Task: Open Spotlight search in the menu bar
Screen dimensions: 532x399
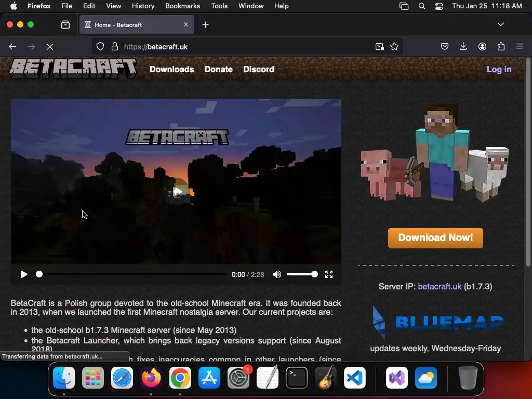Action: point(422,6)
